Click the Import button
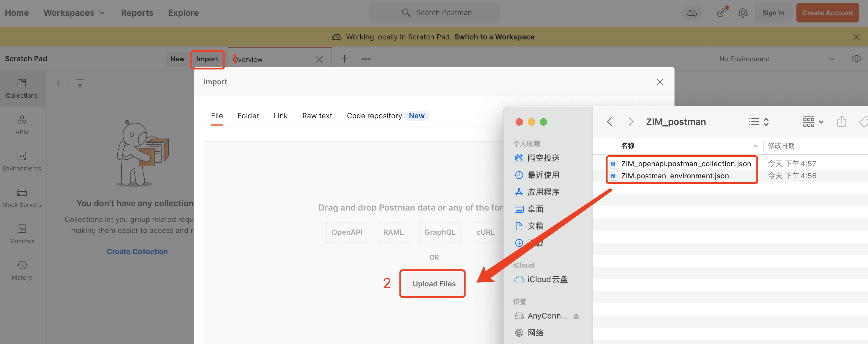The height and width of the screenshot is (344, 868). click(207, 59)
